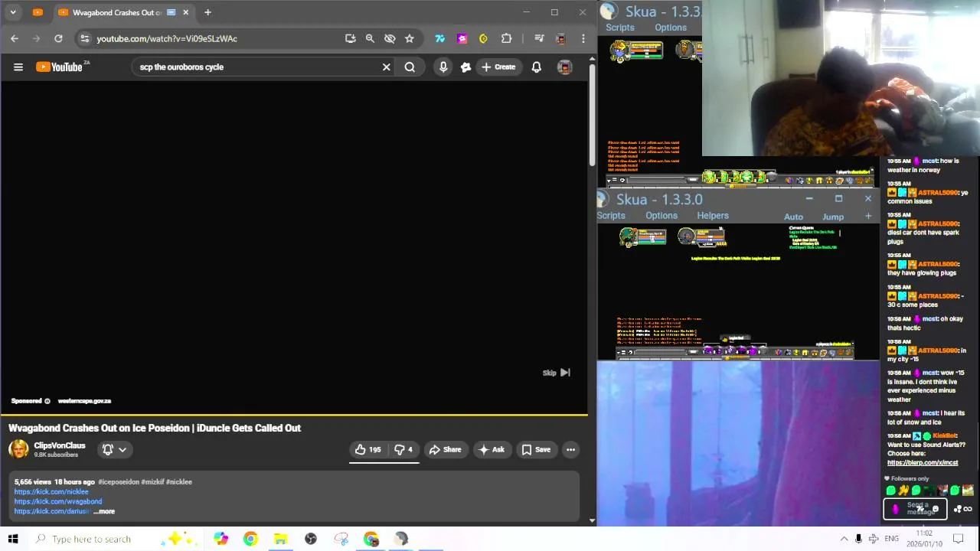Open the notification center icon

[x=959, y=539]
